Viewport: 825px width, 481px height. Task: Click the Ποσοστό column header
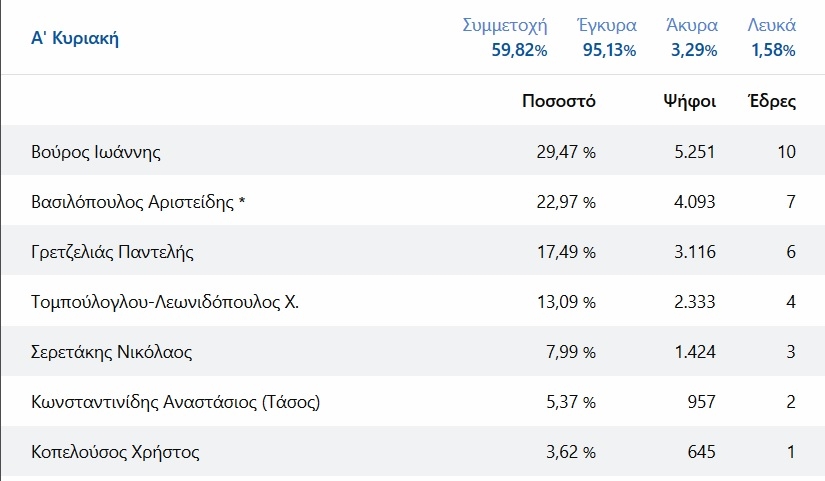(559, 101)
